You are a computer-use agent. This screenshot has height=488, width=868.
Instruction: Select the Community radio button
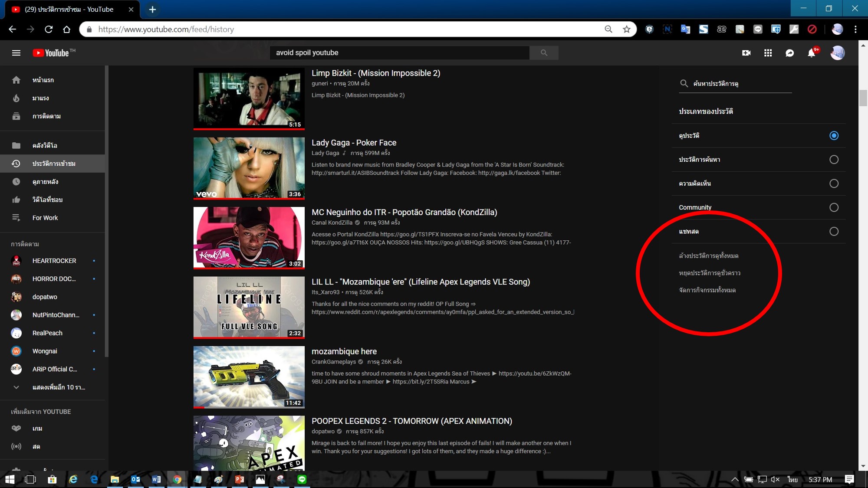click(834, 207)
